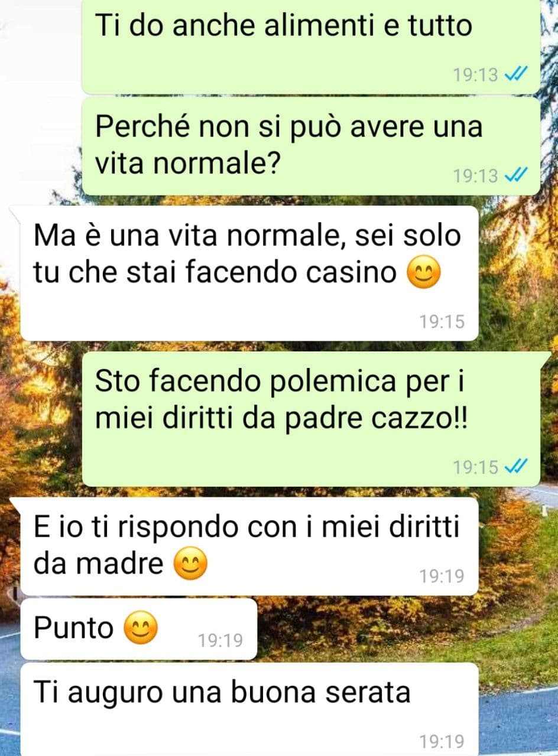Viewport: 558px width, 756px height.
Task: Click the 19:15 timestamp on 'padre cazzo!!' message
Action: [x=476, y=467]
